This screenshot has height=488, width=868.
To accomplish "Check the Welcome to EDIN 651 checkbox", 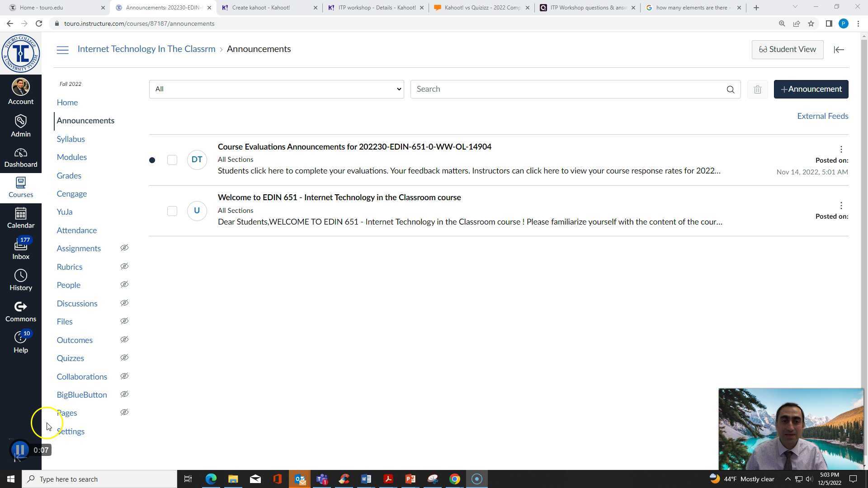I will pos(172,211).
